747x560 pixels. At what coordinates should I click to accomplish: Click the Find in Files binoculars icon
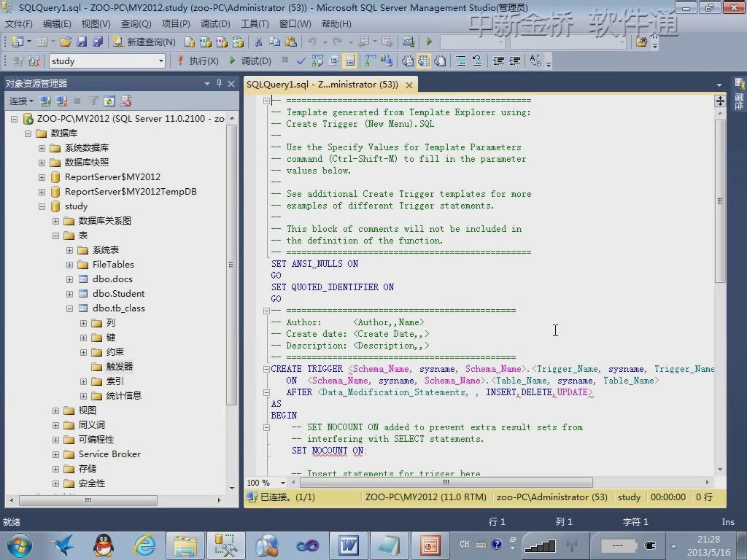pyautogui.click(x=641, y=42)
